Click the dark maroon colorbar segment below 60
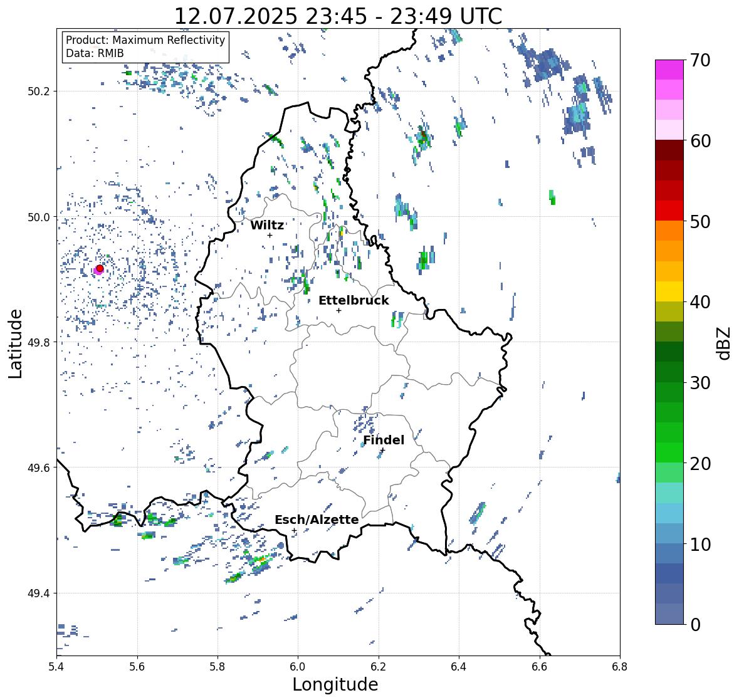This screenshot has width=739, height=700. [x=669, y=150]
